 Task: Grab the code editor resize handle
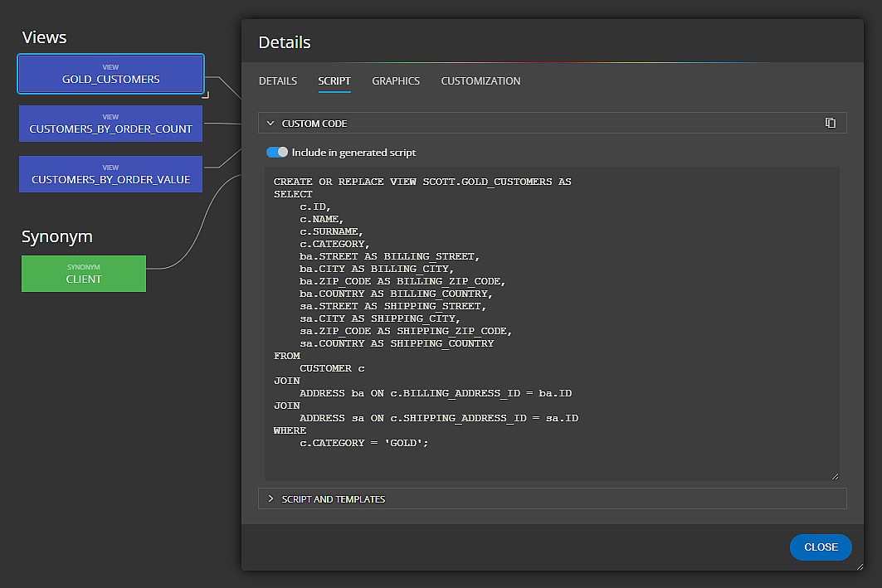tap(835, 475)
